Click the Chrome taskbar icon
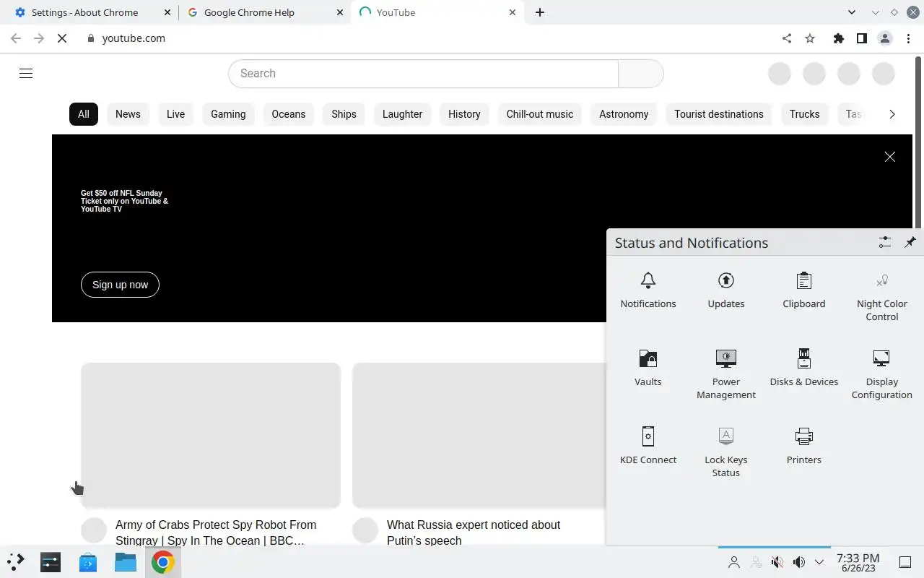Image resolution: width=924 pixels, height=578 pixels. (x=163, y=562)
